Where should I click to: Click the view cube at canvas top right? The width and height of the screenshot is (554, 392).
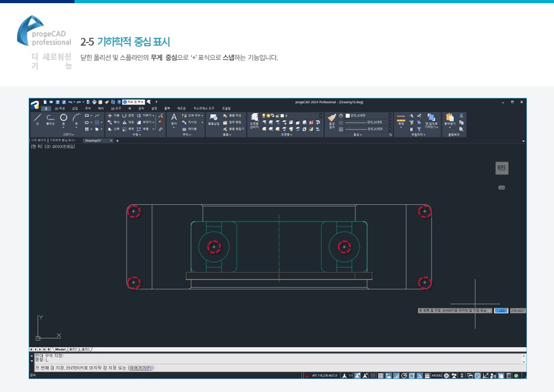502,168
